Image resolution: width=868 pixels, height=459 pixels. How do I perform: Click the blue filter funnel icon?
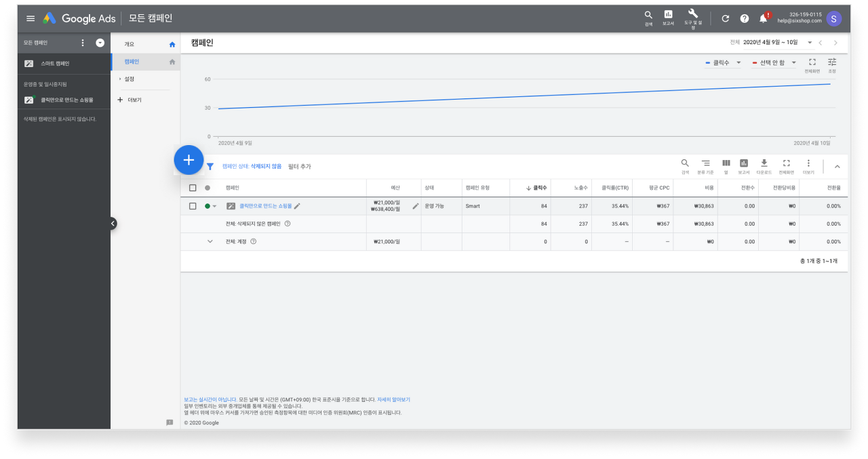[x=210, y=166]
